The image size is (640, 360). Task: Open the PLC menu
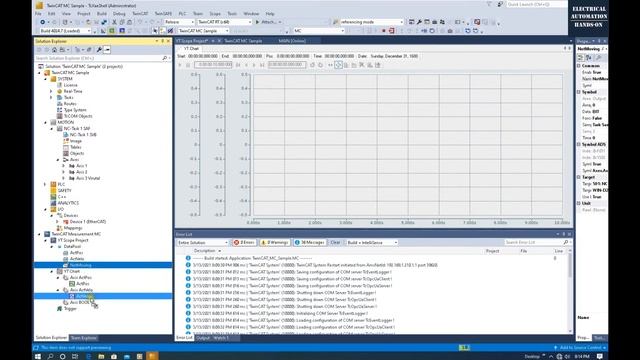(182, 13)
